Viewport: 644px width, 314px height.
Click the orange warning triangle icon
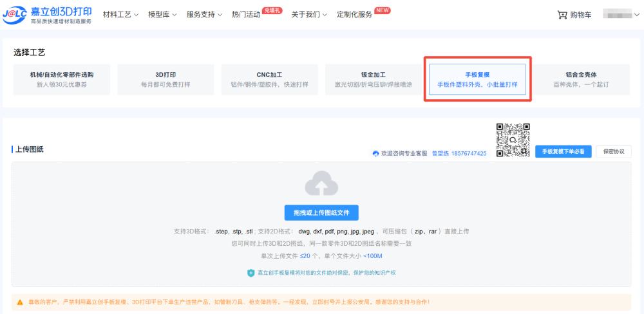pyautogui.click(x=20, y=302)
